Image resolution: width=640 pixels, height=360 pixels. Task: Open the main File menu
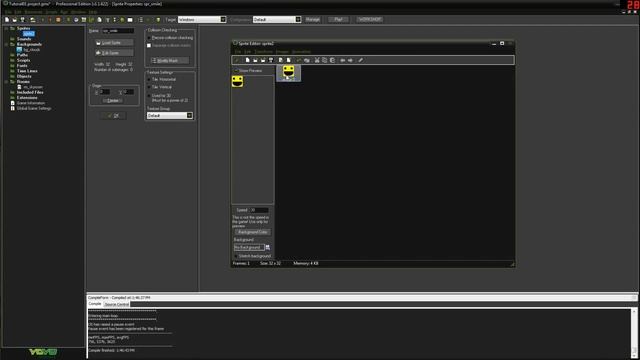8,12
